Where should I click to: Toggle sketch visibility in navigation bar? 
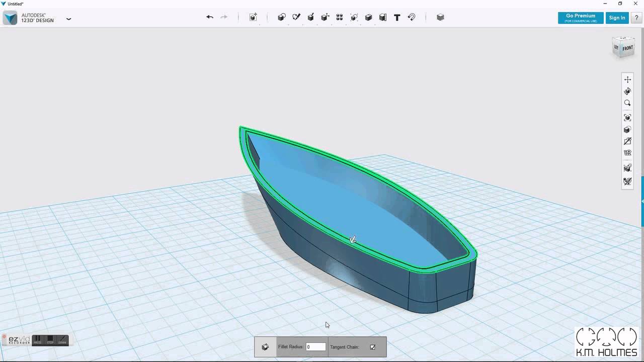pyautogui.click(x=627, y=141)
